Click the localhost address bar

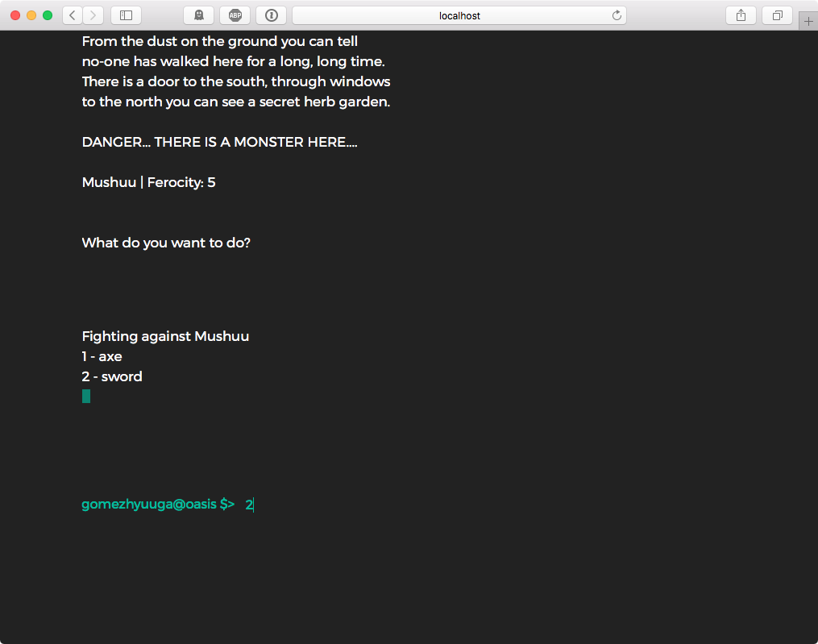459,15
